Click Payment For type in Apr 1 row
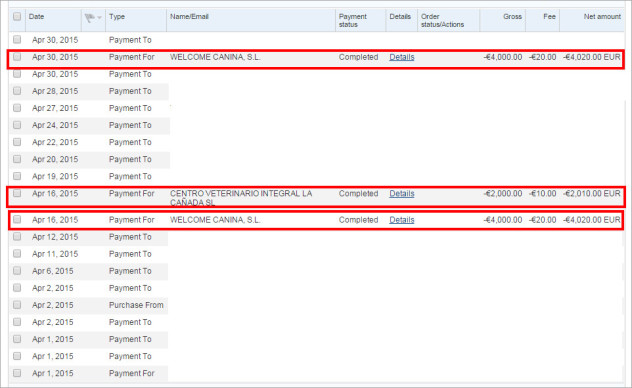Viewport: 632px width, 388px height. pyautogui.click(x=131, y=373)
